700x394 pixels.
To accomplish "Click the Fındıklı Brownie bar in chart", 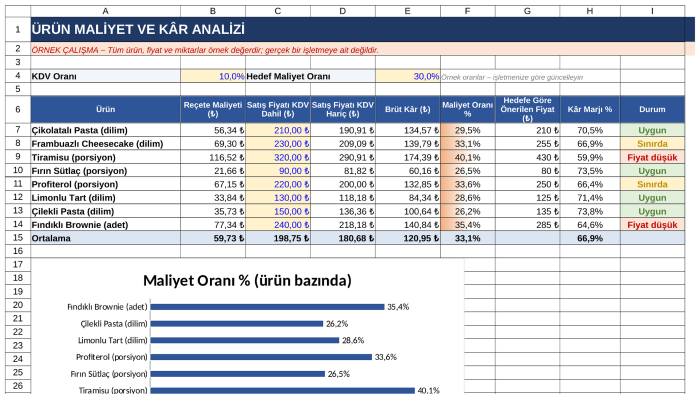I will 267,307.
